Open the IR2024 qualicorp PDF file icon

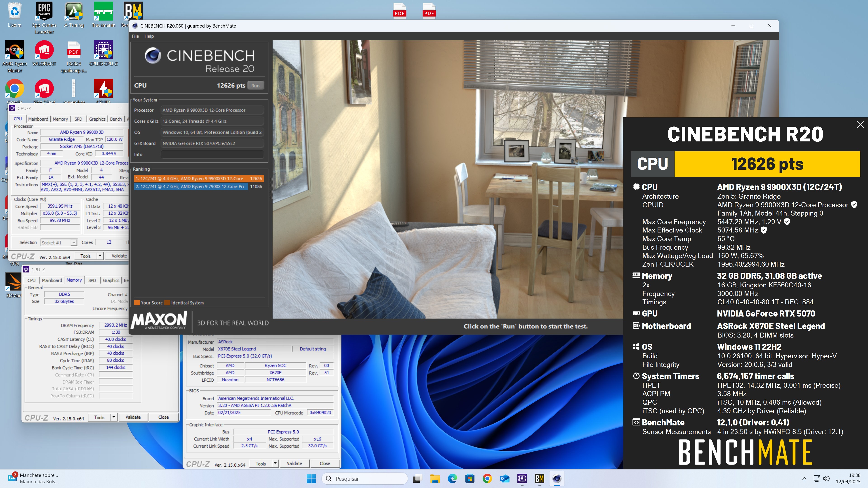click(74, 56)
